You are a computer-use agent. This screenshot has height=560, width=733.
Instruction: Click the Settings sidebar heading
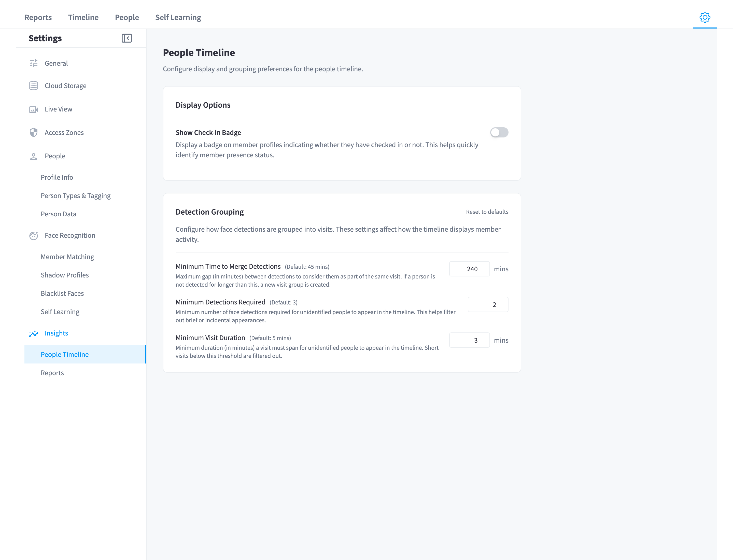[45, 38]
